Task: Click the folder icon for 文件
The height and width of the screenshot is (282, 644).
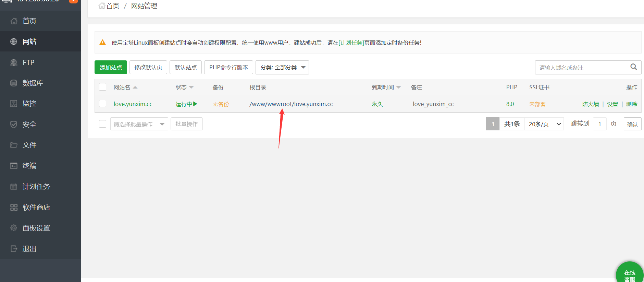Action: pos(14,145)
